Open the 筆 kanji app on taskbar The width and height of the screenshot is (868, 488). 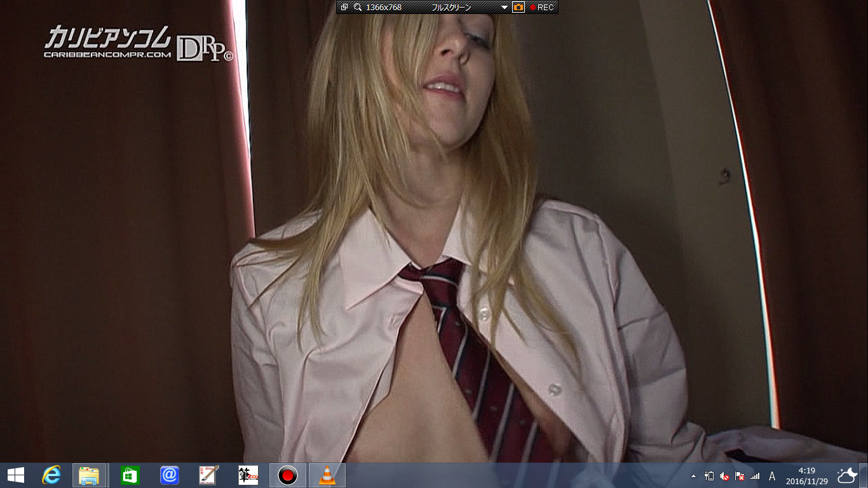click(248, 475)
